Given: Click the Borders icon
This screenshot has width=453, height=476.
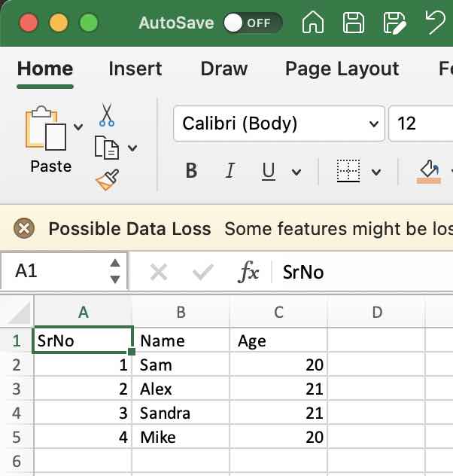Looking at the screenshot, I should 348,171.
